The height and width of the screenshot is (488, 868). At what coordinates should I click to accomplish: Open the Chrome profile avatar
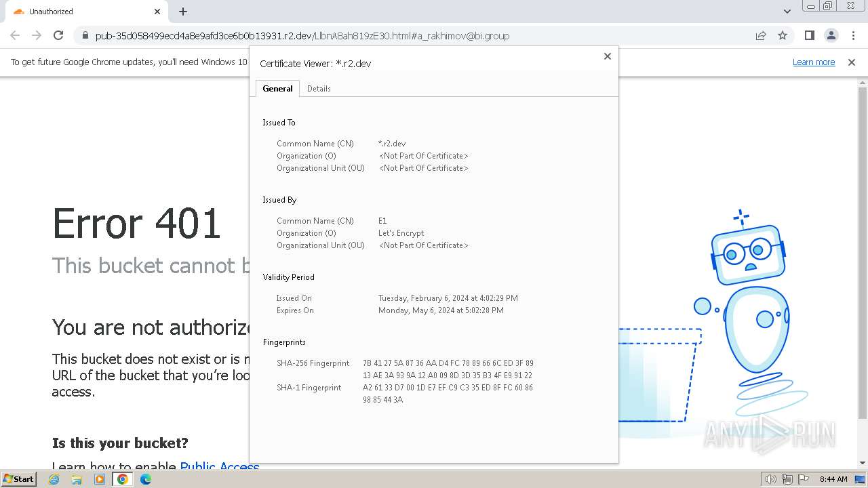coord(831,35)
